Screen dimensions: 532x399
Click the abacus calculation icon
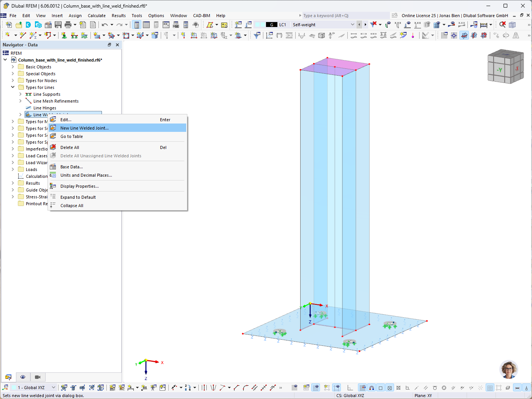tap(484, 25)
